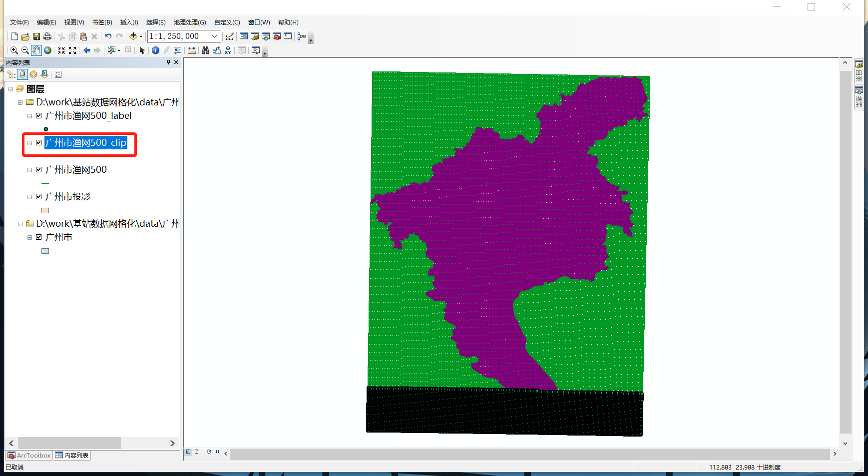This screenshot has width=868, height=476.
Task: Toggle visibility of 广州市渔网500_clip layer
Action: point(38,143)
